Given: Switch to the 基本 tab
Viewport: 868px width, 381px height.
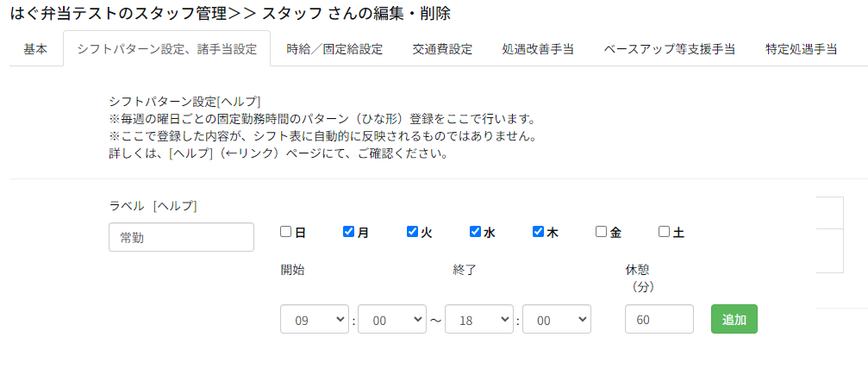Looking at the screenshot, I should [x=35, y=49].
